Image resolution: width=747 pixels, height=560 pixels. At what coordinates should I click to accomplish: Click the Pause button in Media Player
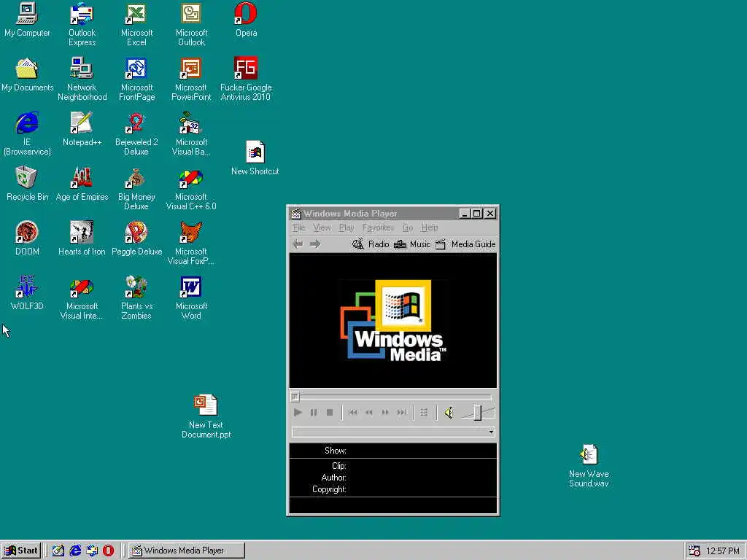(x=314, y=413)
